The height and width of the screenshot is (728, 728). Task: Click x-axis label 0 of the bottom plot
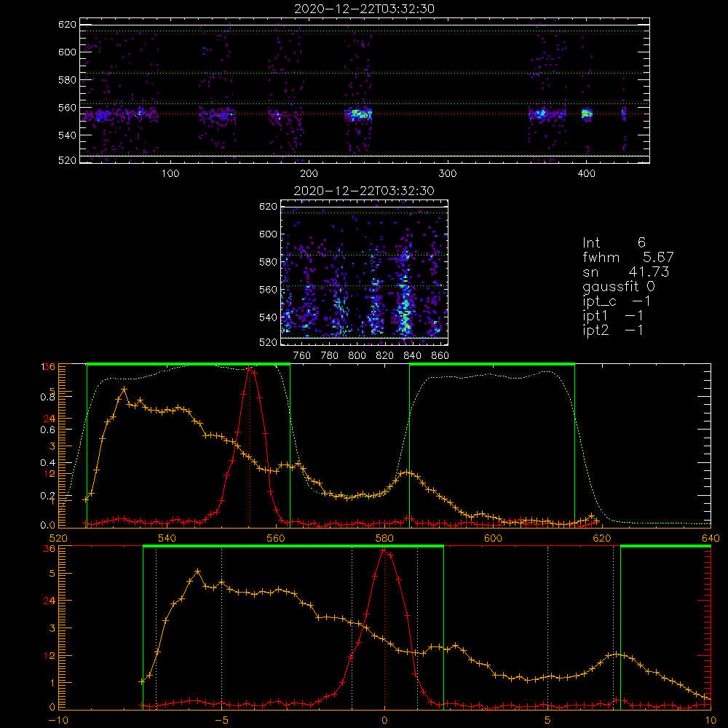pyautogui.click(x=384, y=721)
